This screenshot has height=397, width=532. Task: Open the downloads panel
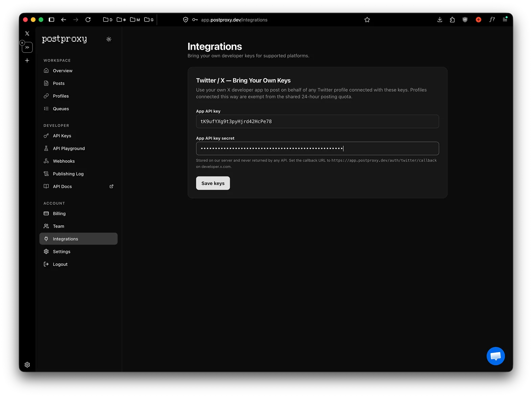(440, 20)
